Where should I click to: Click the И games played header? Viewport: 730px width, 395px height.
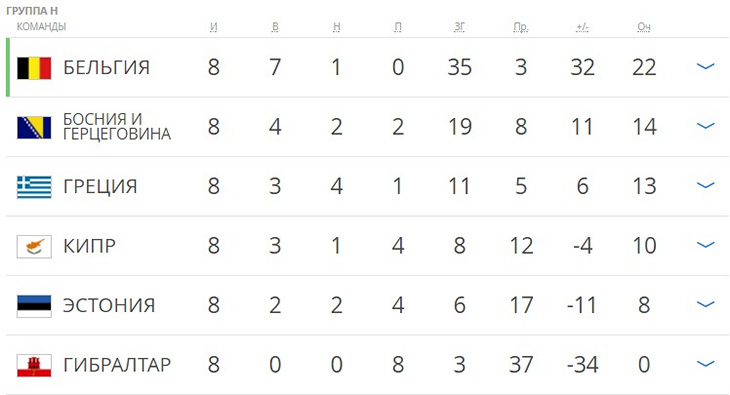click(214, 27)
